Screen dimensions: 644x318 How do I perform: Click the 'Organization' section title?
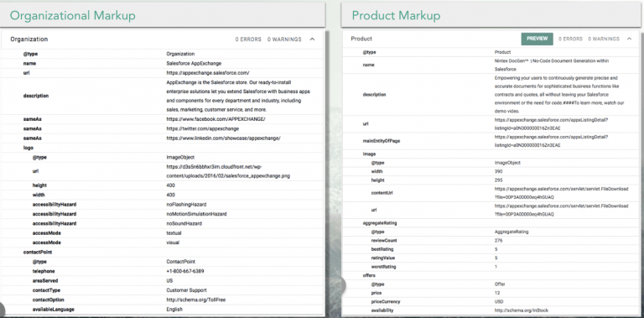[29, 39]
